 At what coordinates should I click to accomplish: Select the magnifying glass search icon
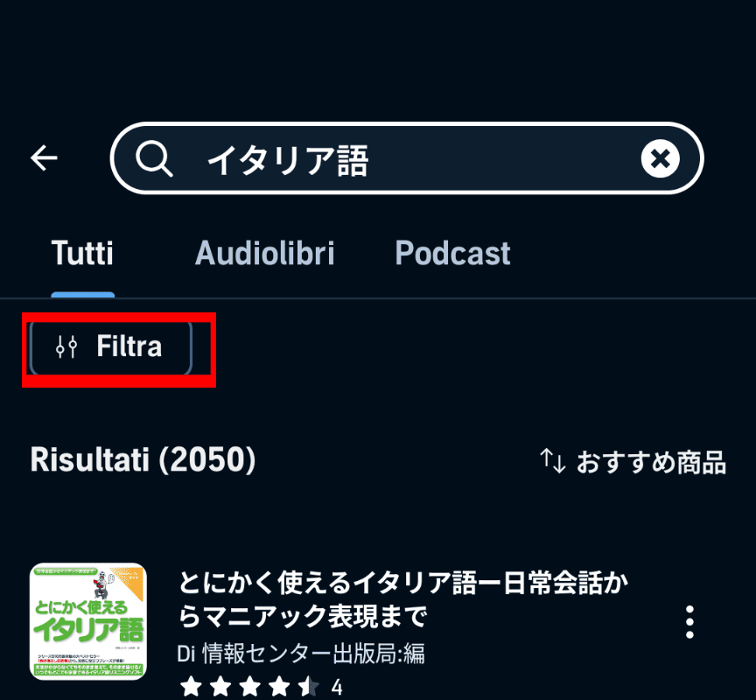(x=154, y=158)
